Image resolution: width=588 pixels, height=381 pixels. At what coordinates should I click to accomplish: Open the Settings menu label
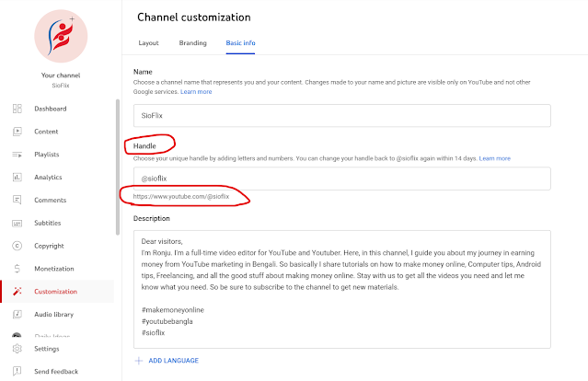tap(47, 349)
